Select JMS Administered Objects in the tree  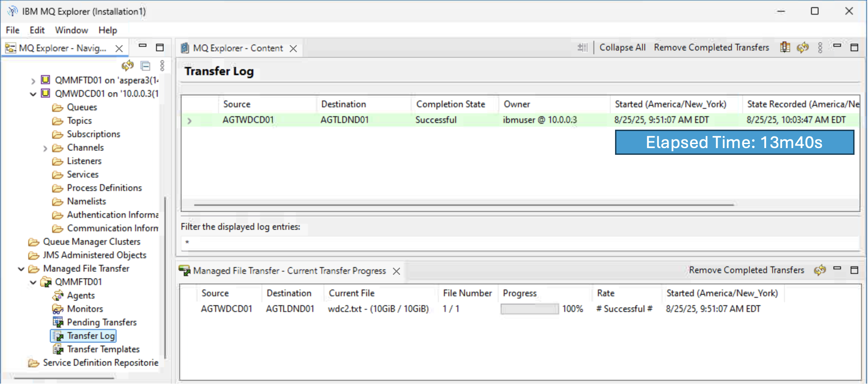(x=94, y=255)
